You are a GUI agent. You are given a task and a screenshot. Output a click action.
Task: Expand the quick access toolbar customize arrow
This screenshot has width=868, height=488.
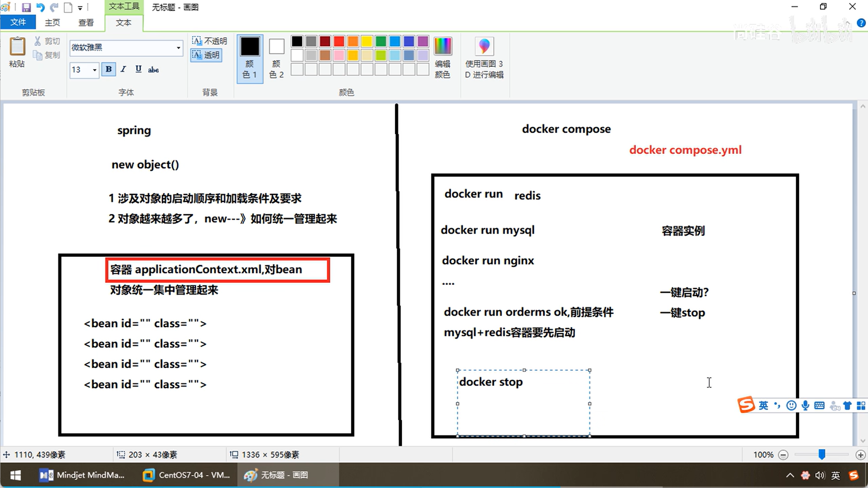80,7
